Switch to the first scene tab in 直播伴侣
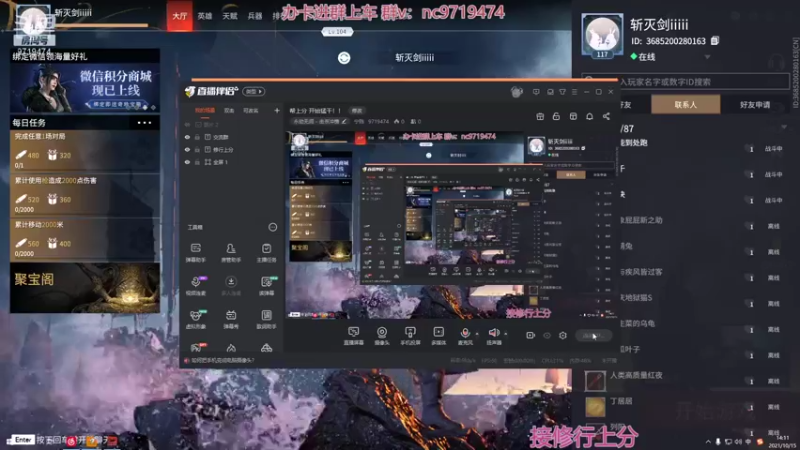 click(205, 110)
